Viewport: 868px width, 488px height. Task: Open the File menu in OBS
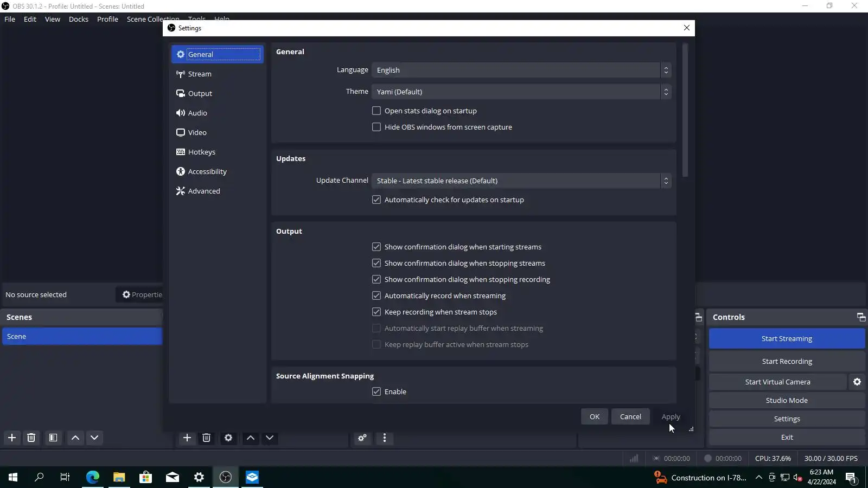point(10,19)
